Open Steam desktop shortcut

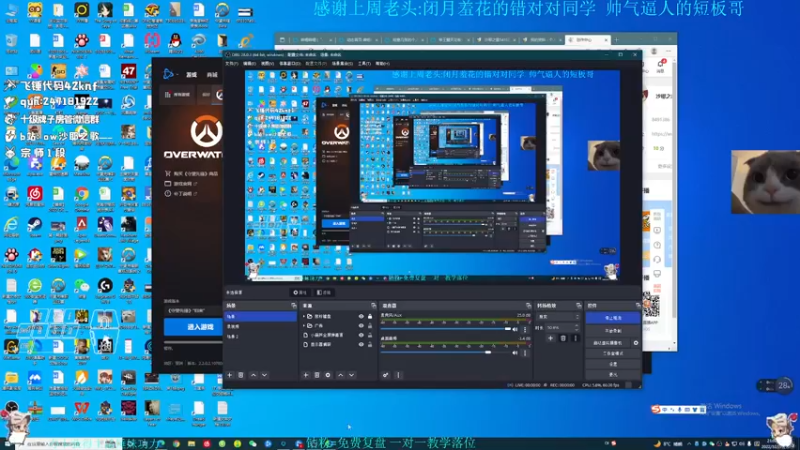[x=35, y=228]
